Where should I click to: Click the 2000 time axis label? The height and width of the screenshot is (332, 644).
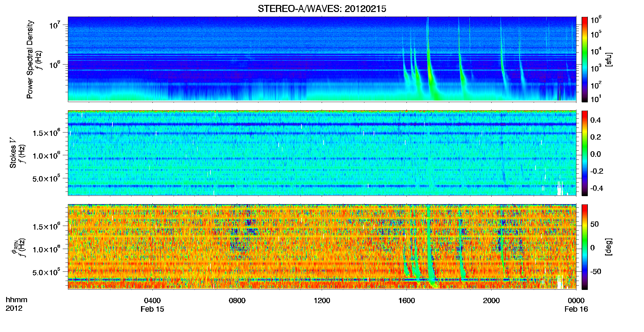point(491,300)
